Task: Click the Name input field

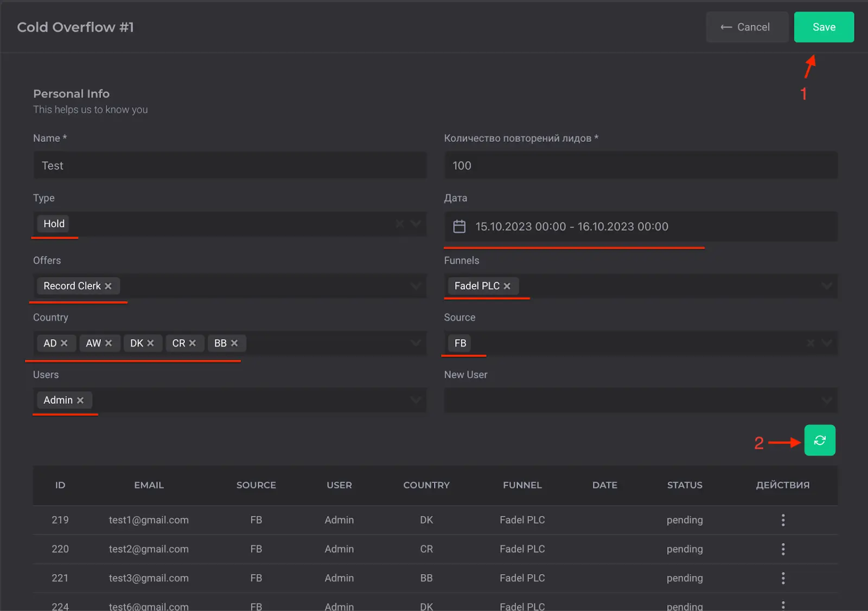Action: click(230, 166)
